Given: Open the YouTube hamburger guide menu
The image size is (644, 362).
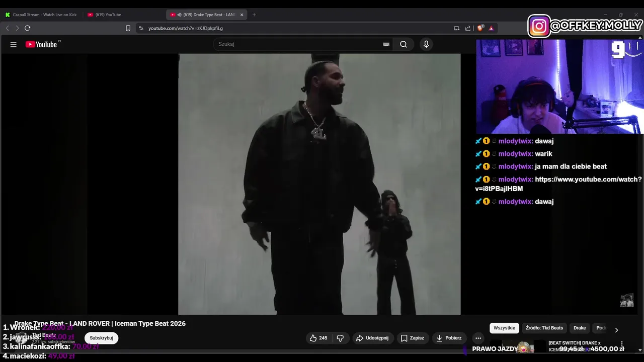Looking at the screenshot, I should [14, 44].
